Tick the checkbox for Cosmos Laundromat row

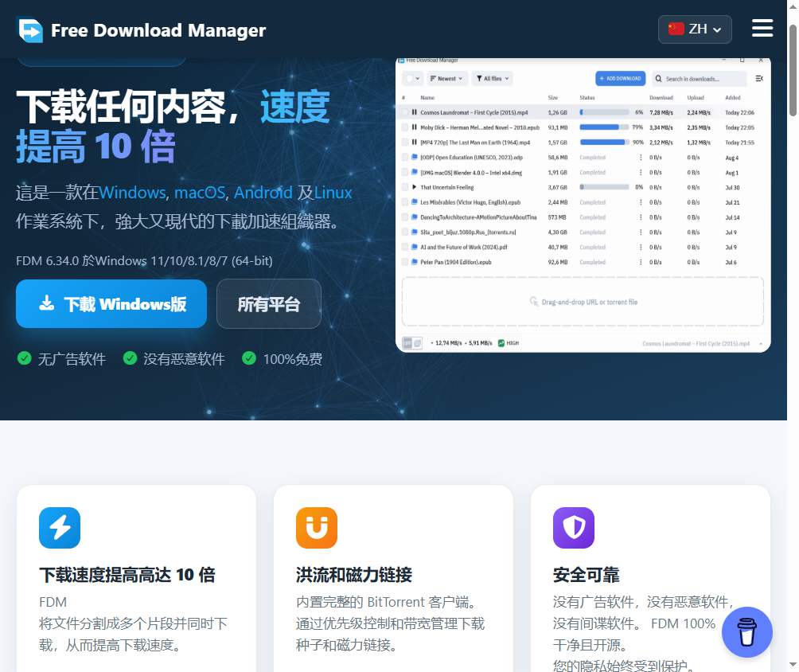(405, 112)
